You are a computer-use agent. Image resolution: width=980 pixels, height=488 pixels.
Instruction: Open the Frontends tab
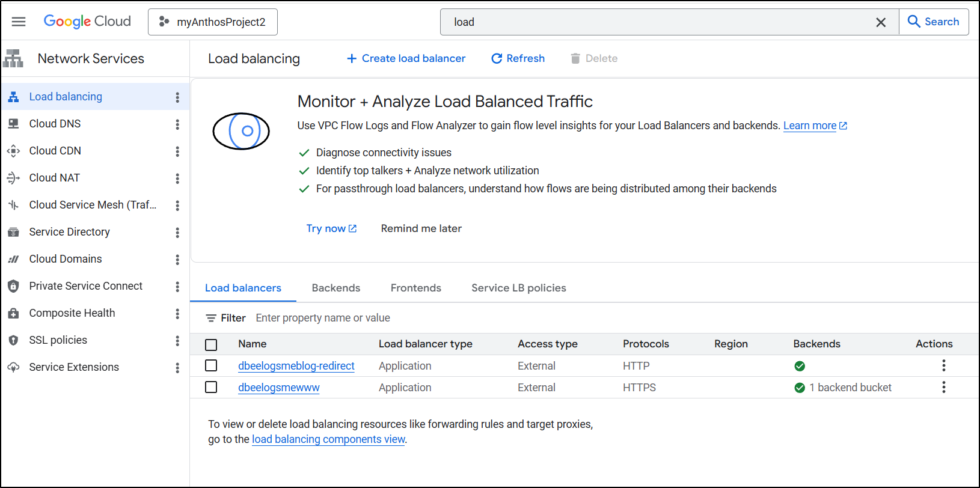[x=415, y=288]
